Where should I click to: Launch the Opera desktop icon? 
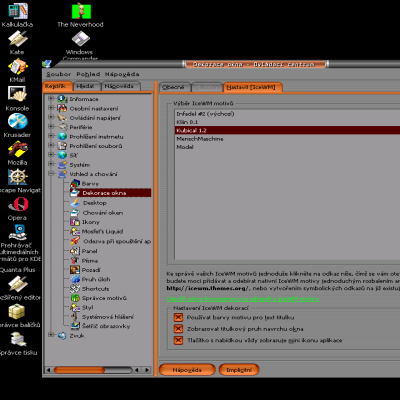click(x=18, y=204)
